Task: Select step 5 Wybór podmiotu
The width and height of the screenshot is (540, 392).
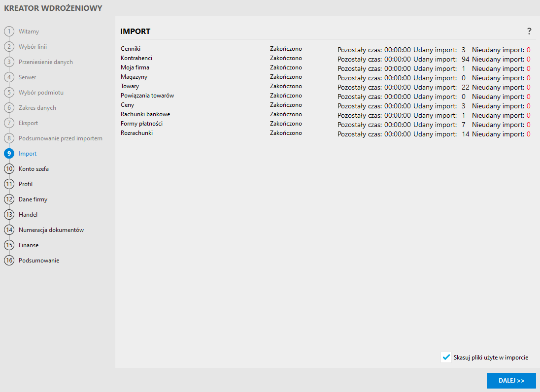Action: click(x=34, y=92)
